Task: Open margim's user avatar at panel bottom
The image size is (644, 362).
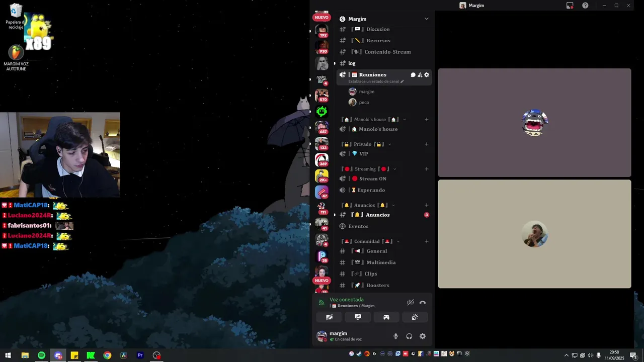Action: pos(321,336)
